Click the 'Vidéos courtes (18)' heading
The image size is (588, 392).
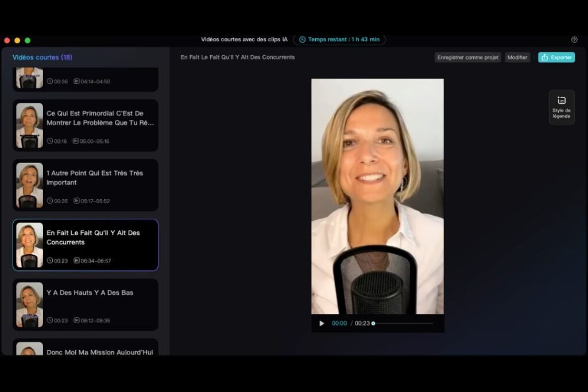point(42,57)
